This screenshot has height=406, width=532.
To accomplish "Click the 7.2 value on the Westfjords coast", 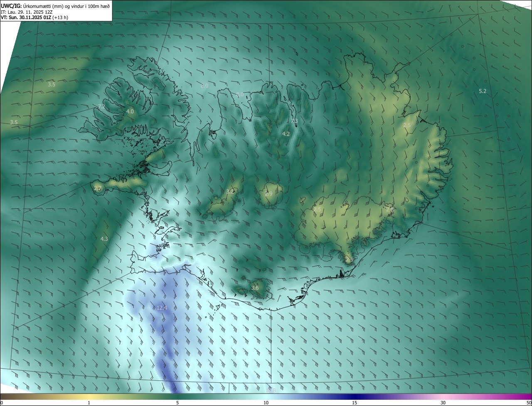I will click(101, 107).
